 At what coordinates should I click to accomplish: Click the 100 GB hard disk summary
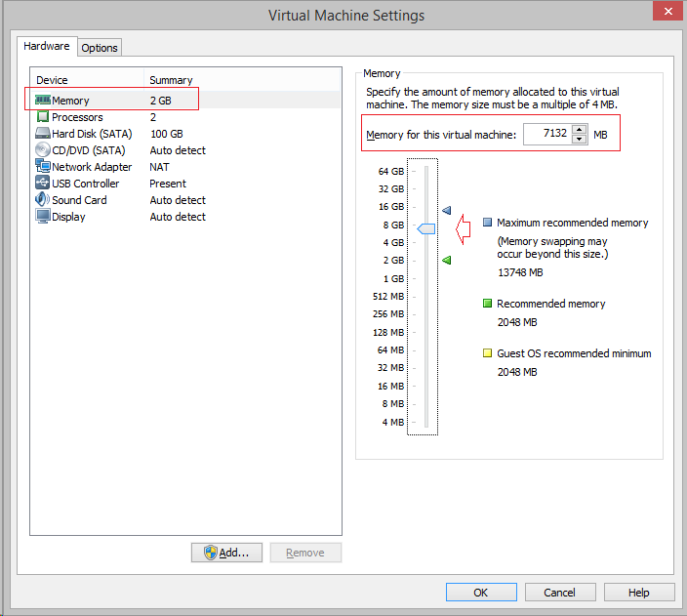[167, 134]
